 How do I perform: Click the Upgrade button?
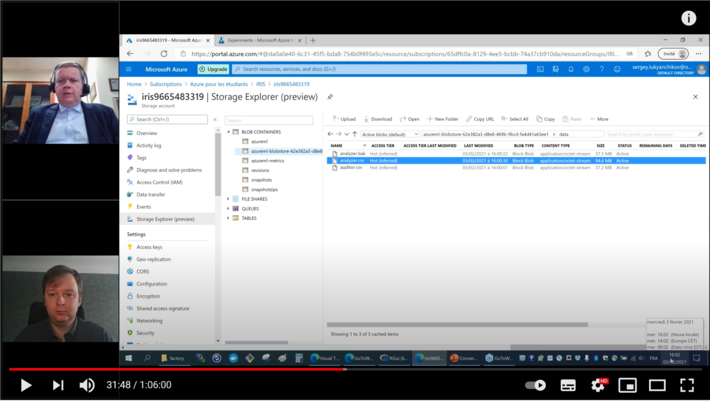coord(213,69)
